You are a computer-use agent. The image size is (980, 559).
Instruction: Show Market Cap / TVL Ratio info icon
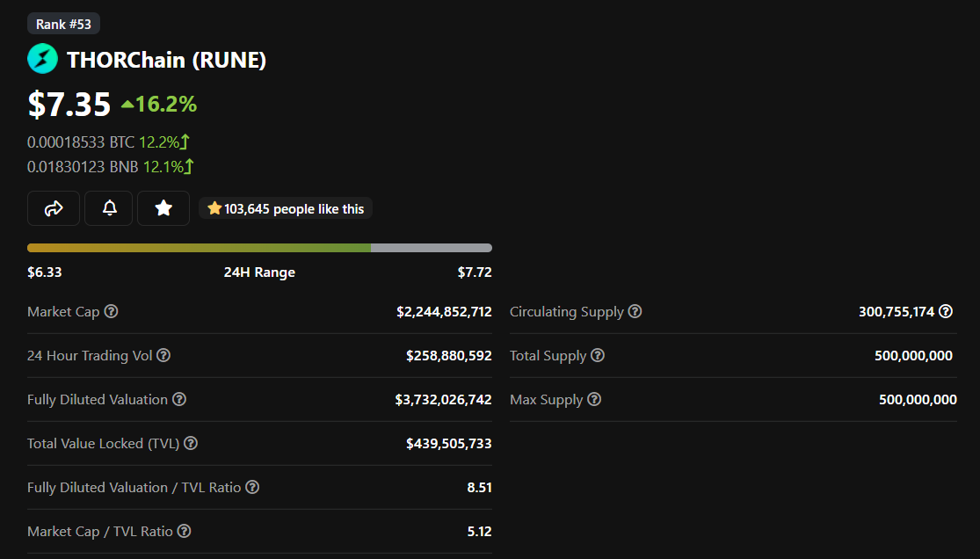(185, 531)
